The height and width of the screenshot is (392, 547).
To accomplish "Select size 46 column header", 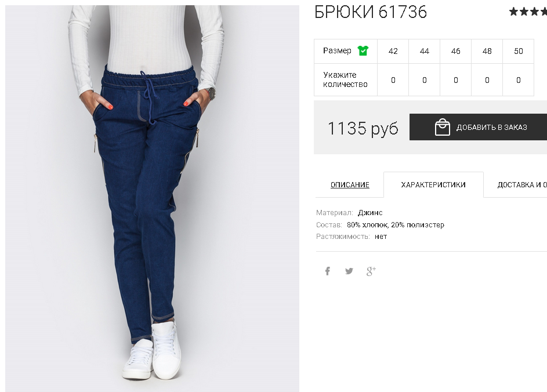I will pos(455,51).
